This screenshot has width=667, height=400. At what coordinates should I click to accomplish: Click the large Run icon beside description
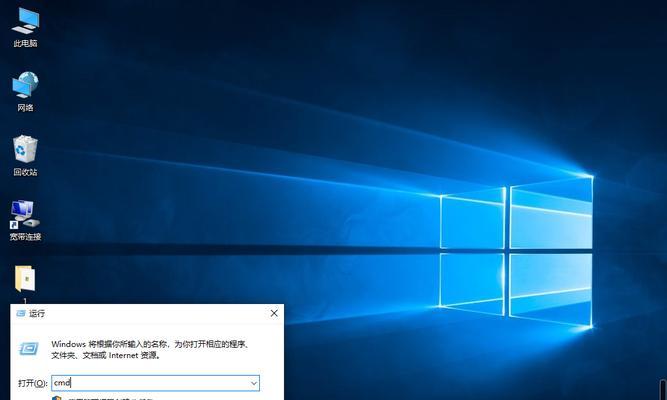[x=29, y=349]
